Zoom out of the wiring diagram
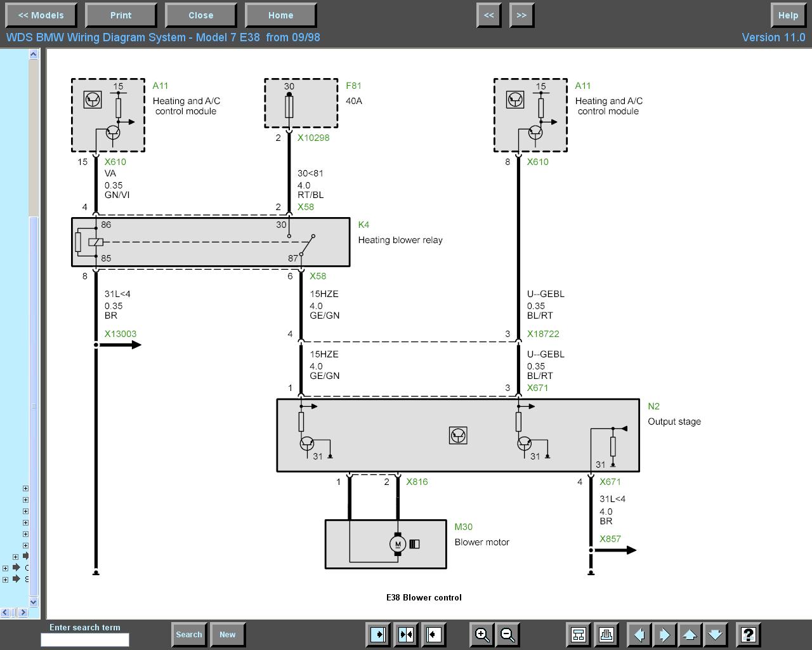 507,634
